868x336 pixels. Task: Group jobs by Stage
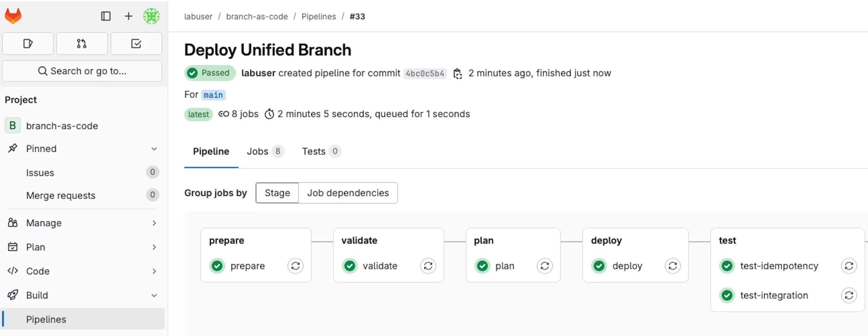pos(277,193)
